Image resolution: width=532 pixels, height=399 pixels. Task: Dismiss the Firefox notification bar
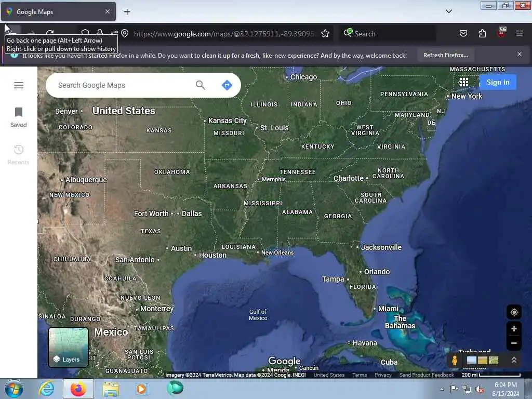pos(520,54)
